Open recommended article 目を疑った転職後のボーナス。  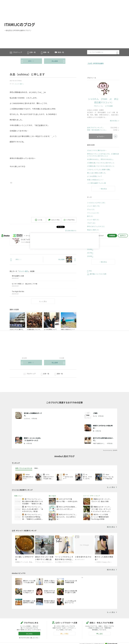pyautogui.click(x=33, y=415)
